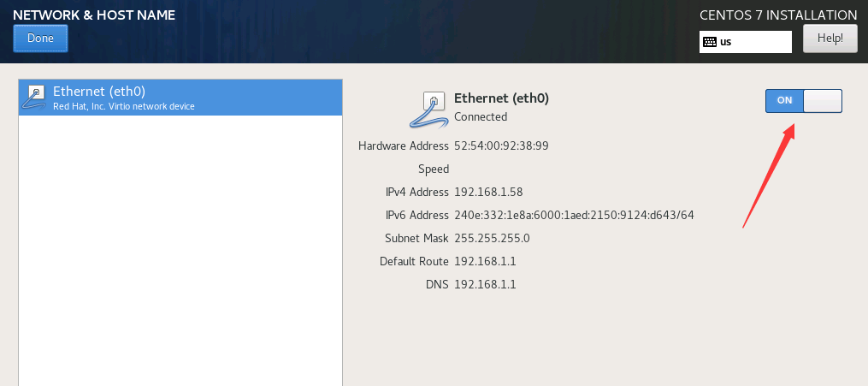This screenshot has height=386, width=868.
Task: Click the keyboard layout icon
Action: point(709,41)
